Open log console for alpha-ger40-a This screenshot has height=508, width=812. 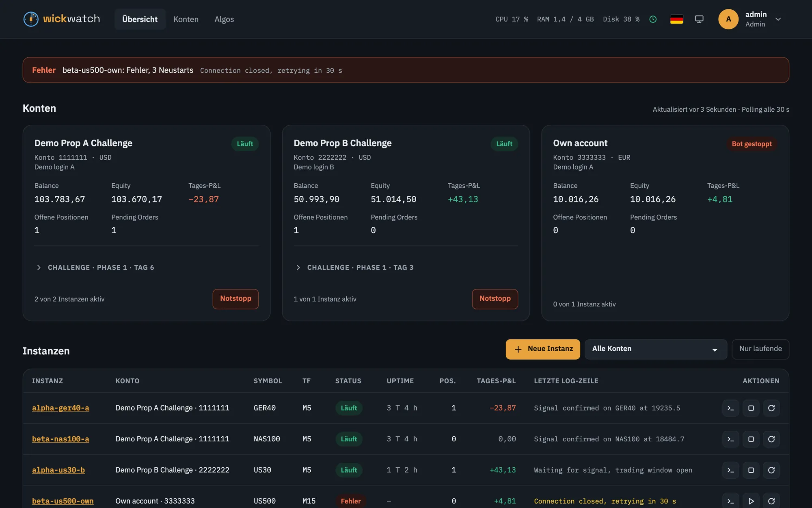730,408
